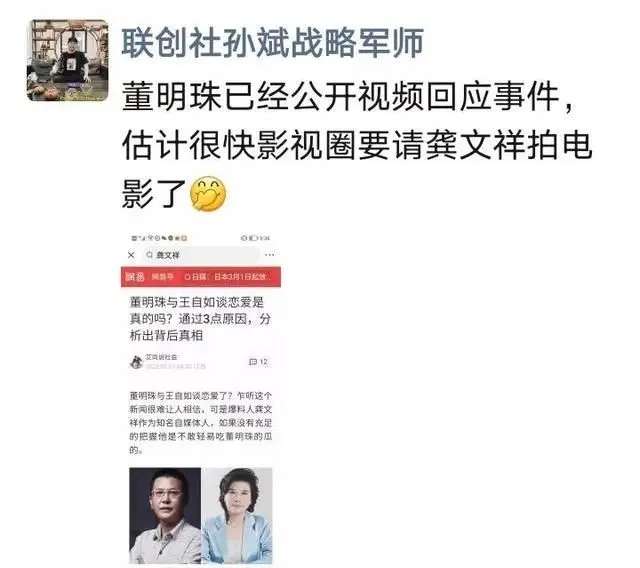The image size is (640, 568).
Task: Click the article author's small avatar
Action: [x=136, y=362]
